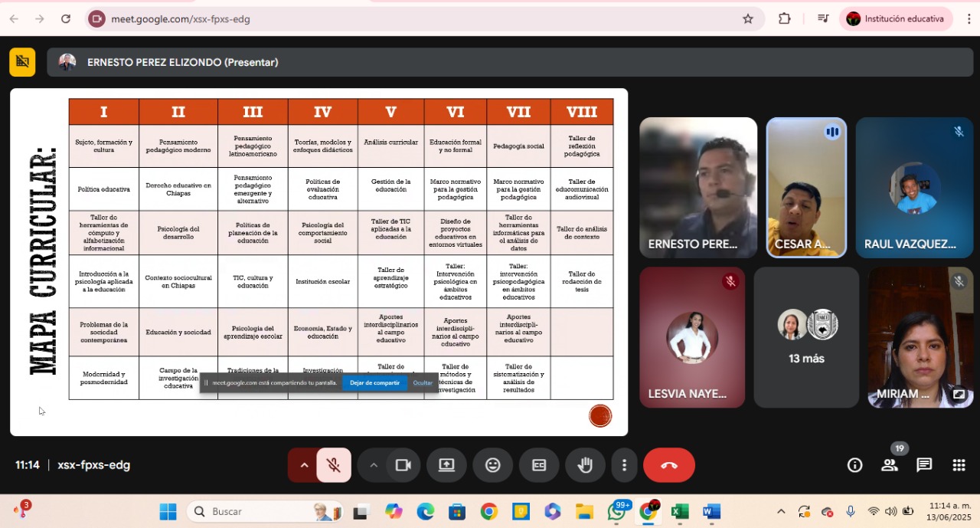Screen dimensions: 980x528
Task: Open the File Explorer folder on taskbar
Action: pos(584,511)
